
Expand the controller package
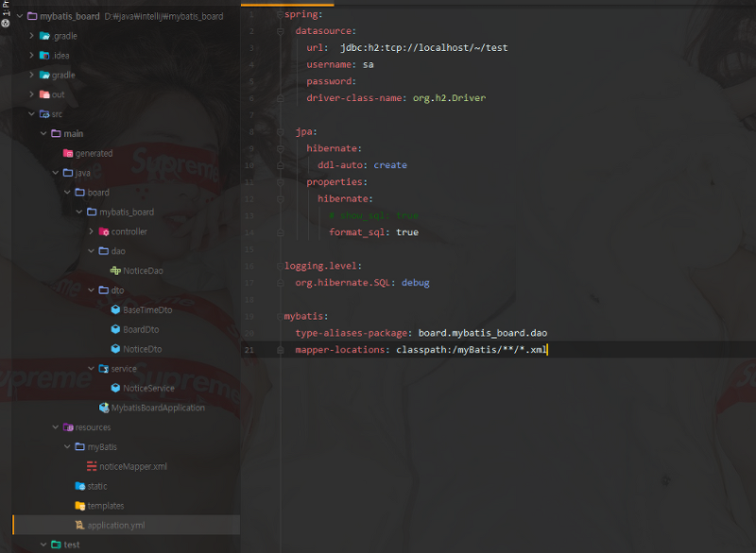91,232
